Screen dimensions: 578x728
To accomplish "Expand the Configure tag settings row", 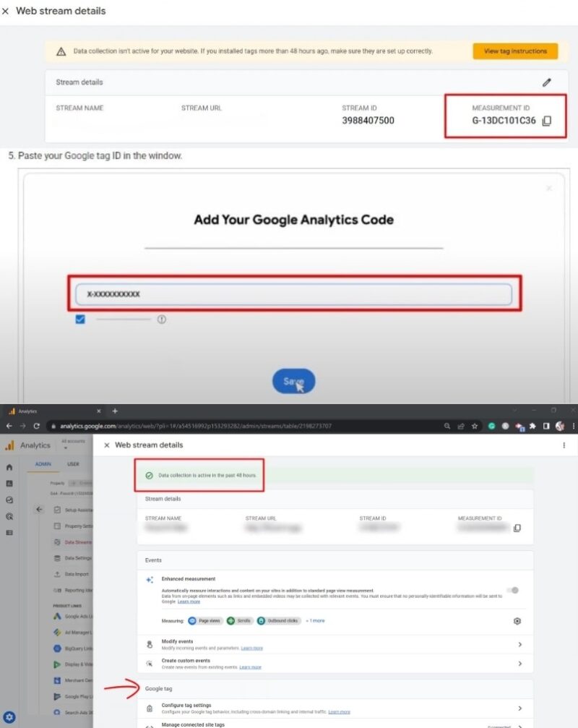I will click(335, 708).
